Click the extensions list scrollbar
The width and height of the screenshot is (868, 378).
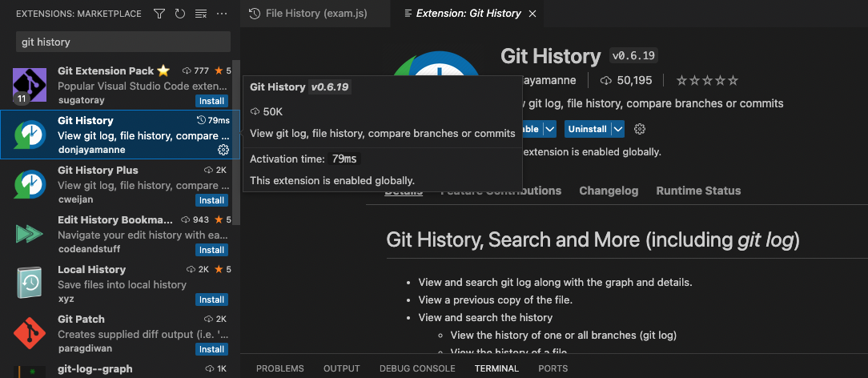[x=237, y=143]
